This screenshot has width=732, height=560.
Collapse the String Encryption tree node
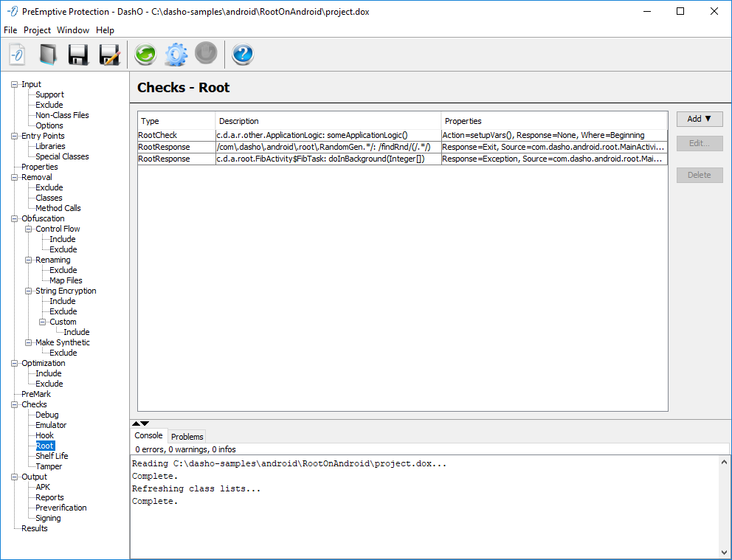tap(28, 291)
